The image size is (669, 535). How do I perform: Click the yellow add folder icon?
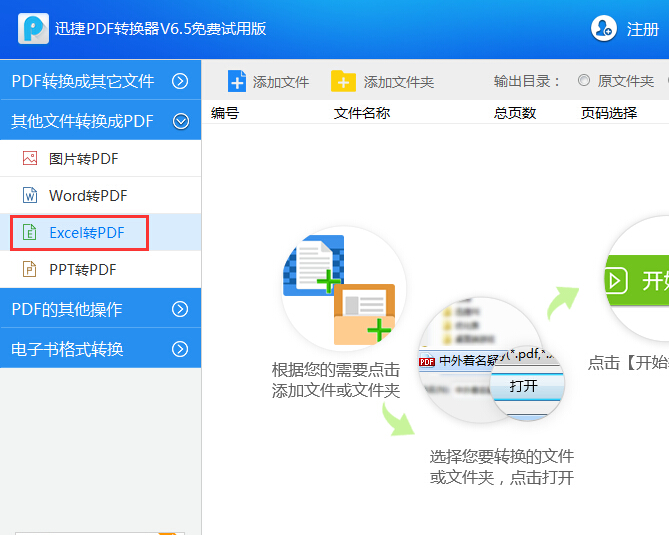[x=343, y=81]
